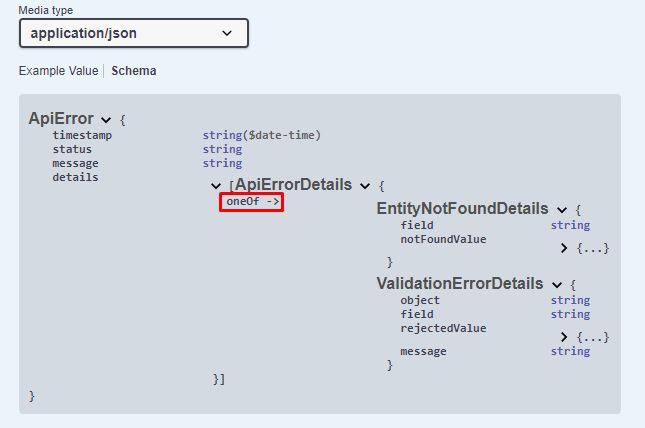Viewport: 645px width, 428px height.
Task: Click the string type of status
Action: pyautogui.click(x=222, y=149)
